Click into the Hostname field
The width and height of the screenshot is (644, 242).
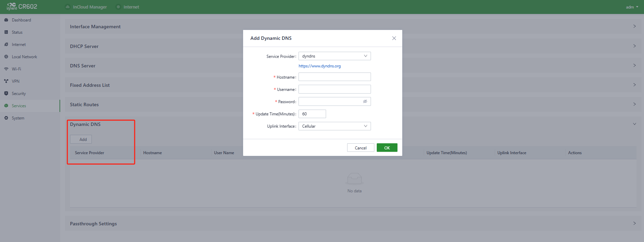(335, 77)
